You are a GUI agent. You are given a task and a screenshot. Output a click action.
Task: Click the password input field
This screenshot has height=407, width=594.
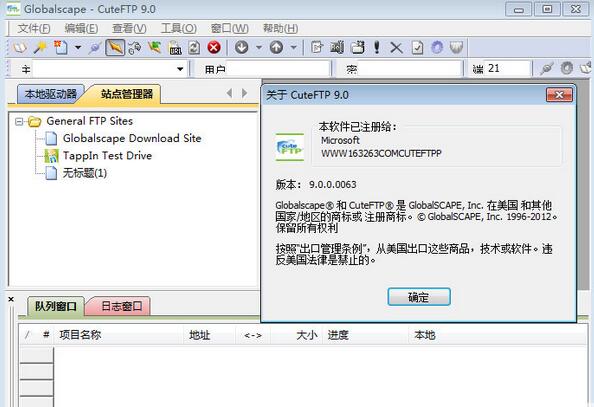(410, 69)
